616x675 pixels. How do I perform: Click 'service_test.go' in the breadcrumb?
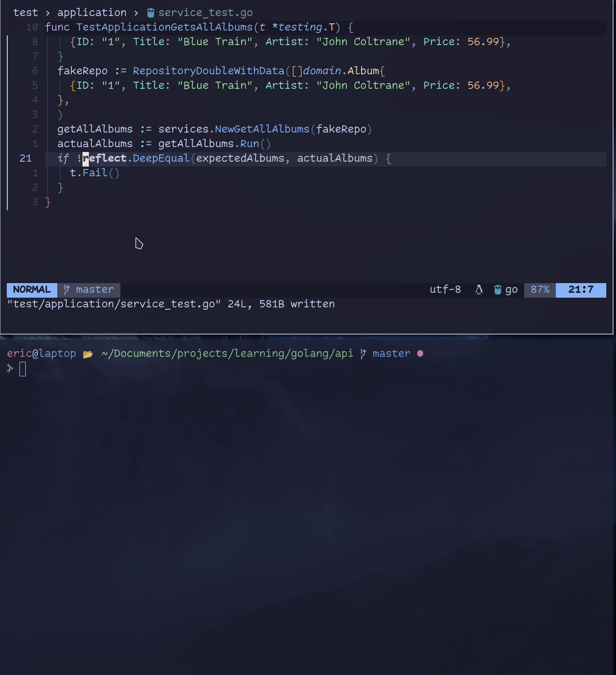(x=205, y=13)
